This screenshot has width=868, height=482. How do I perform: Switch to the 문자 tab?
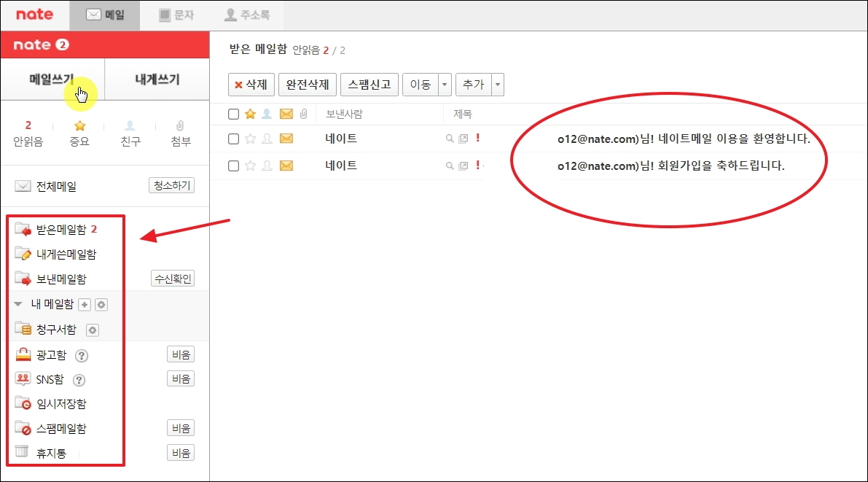(x=176, y=15)
